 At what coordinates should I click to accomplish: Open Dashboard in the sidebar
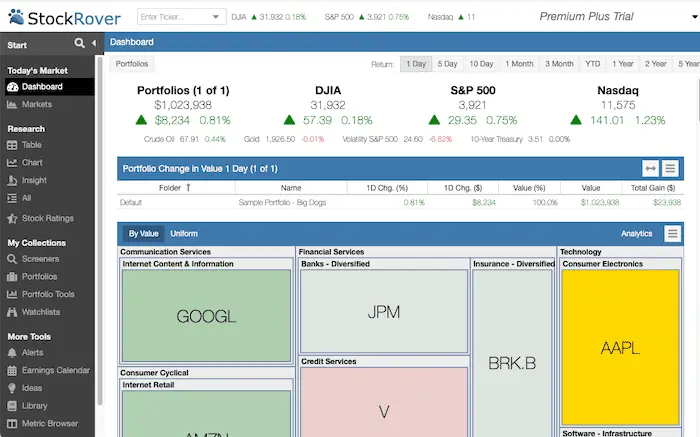click(x=50, y=87)
